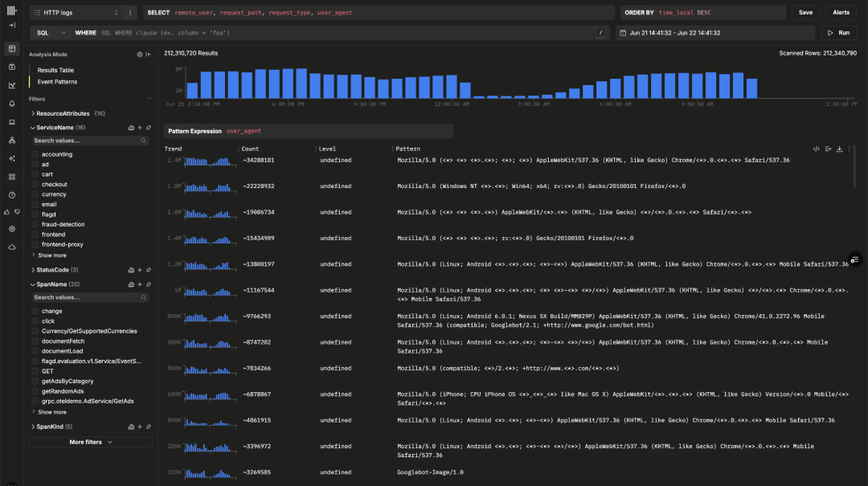
Task: Expand the StatusCode filter group
Action: click(55, 270)
